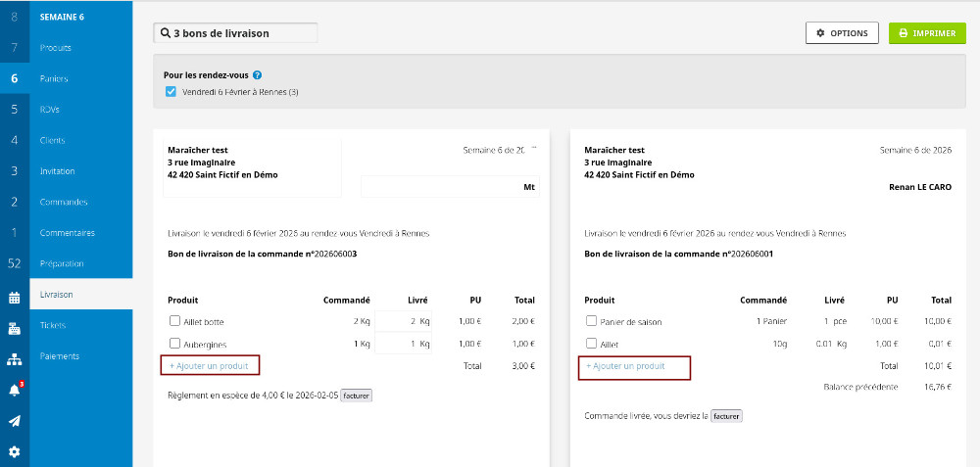Edit delivered quantity for Aillet botte
The width and height of the screenshot is (980, 467).
[x=405, y=320]
